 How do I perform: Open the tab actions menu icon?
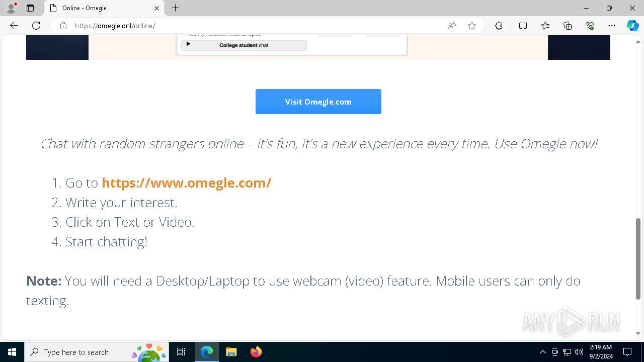(x=30, y=8)
